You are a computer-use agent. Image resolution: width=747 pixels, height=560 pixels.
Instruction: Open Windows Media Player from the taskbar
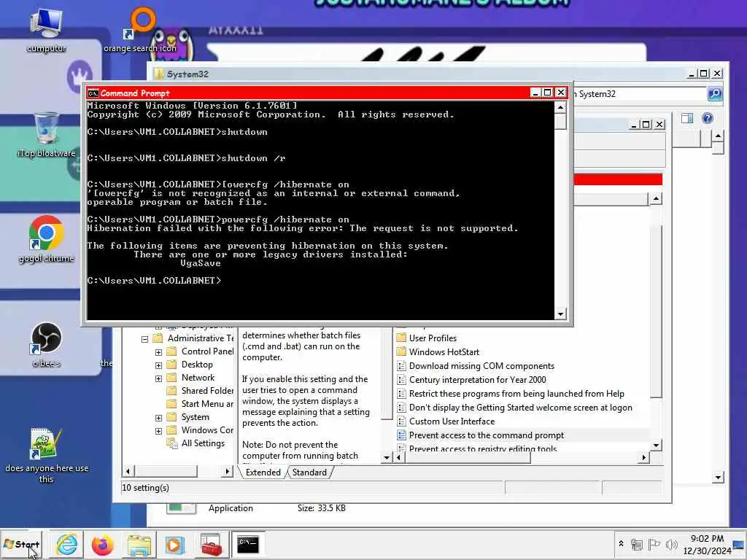pyautogui.click(x=174, y=544)
